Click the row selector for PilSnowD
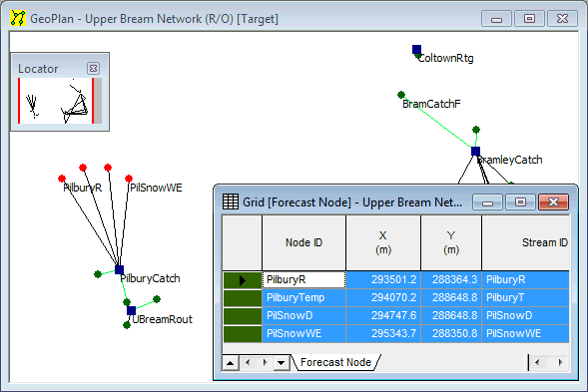 pos(243,315)
